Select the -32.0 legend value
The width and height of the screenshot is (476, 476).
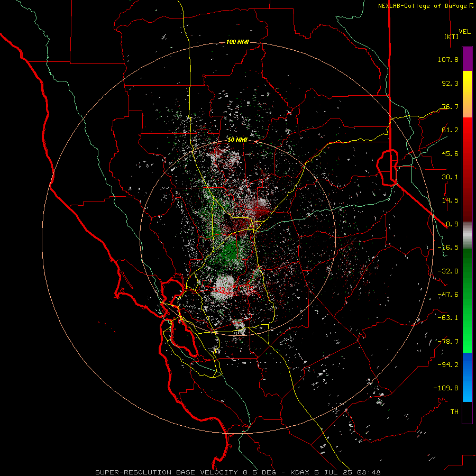click(448, 271)
